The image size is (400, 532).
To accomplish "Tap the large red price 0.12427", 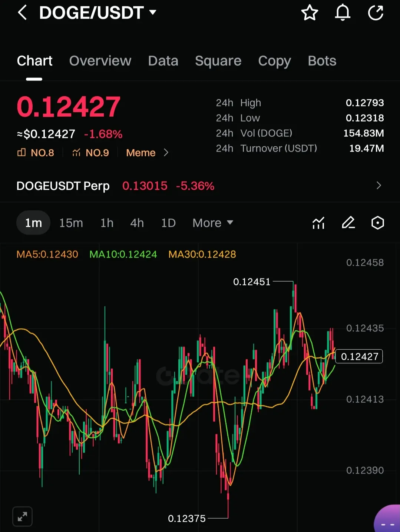I will tap(69, 107).
